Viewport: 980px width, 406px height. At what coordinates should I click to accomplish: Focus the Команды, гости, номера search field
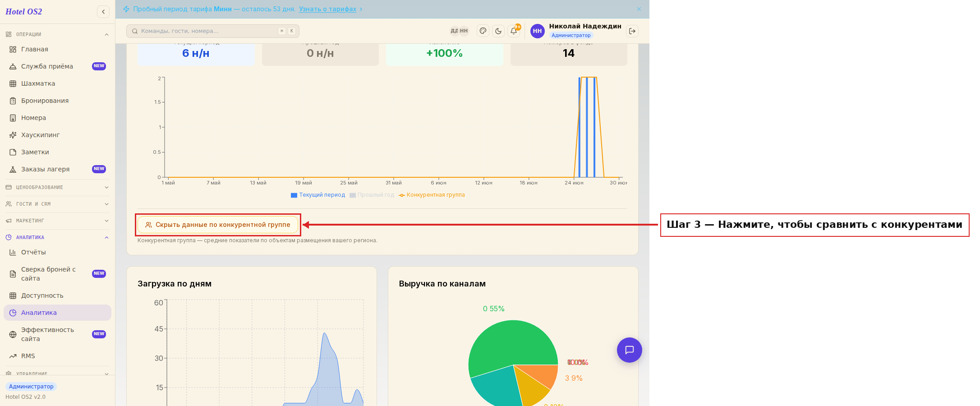click(213, 31)
